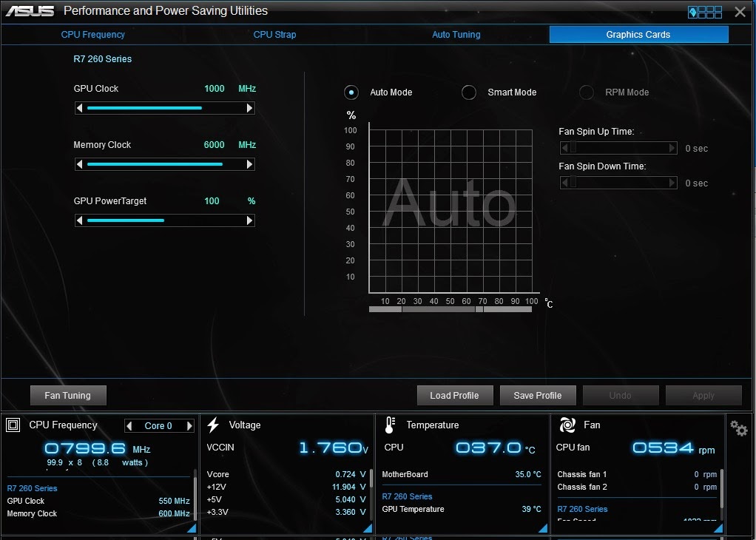Image resolution: width=756 pixels, height=540 pixels.
Task: Decrease Fan Spin Up Time arrow
Action: [564, 148]
